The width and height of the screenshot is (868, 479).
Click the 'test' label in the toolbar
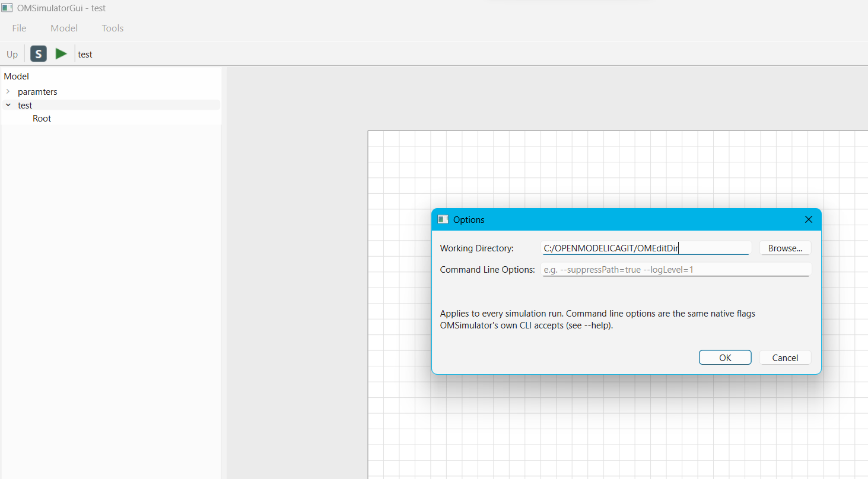point(85,55)
